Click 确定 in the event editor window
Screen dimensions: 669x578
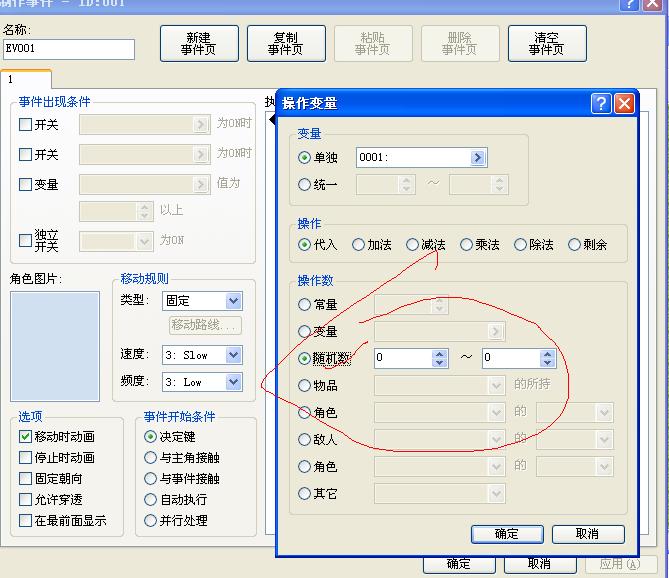459,565
